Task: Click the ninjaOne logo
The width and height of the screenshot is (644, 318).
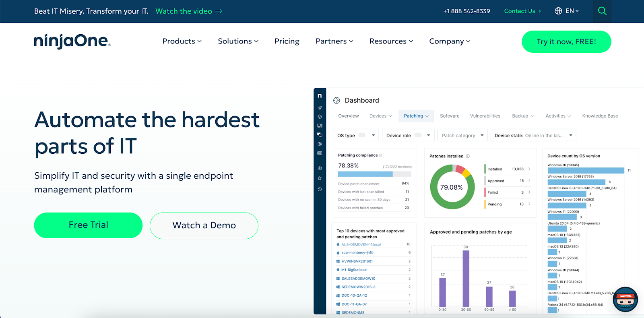Action: (x=72, y=41)
